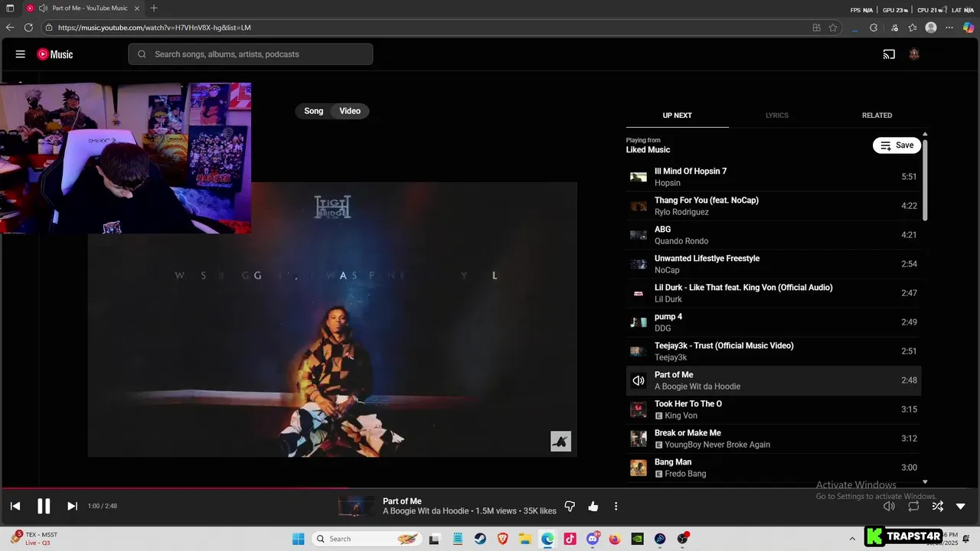Open the browser settings and more menu
980x551 pixels.
pyautogui.click(x=949, y=28)
